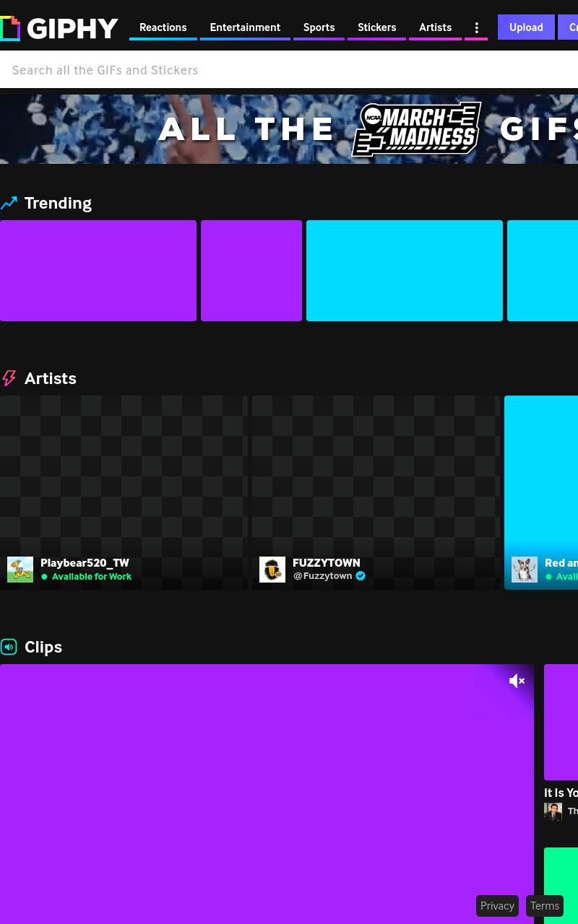Viewport: 578px width, 924px height.
Task: Click the Upload button
Action: (x=526, y=27)
